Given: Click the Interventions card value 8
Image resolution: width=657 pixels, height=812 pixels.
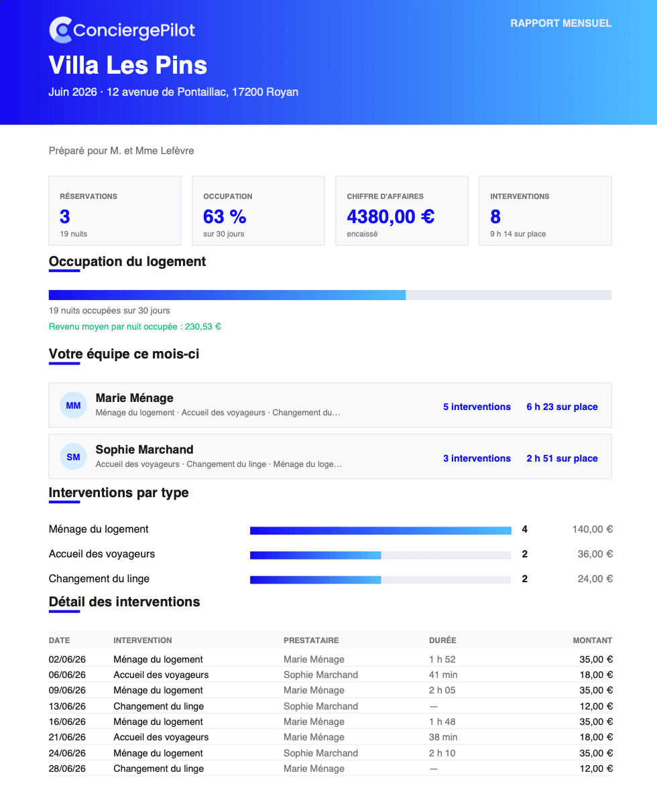Looking at the screenshot, I should pyautogui.click(x=495, y=216).
